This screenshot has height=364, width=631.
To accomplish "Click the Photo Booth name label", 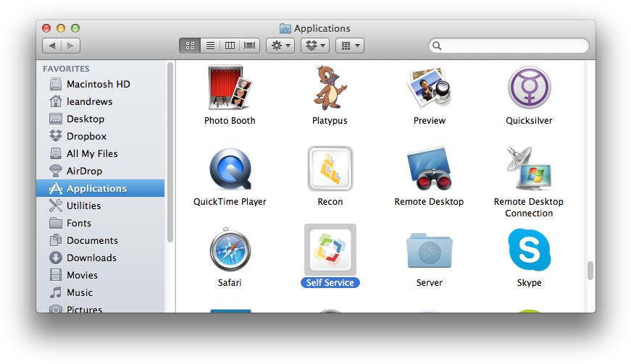I will pos(230,121).
